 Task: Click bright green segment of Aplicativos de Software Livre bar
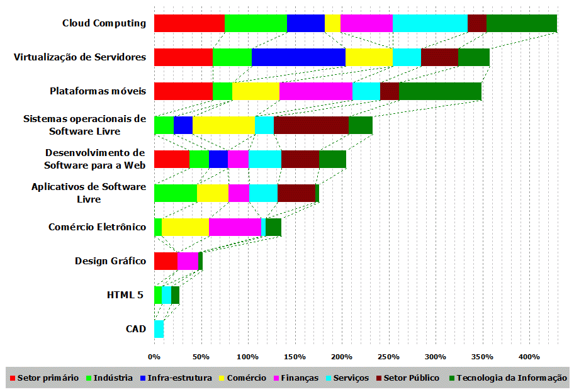tap(176, 193)
